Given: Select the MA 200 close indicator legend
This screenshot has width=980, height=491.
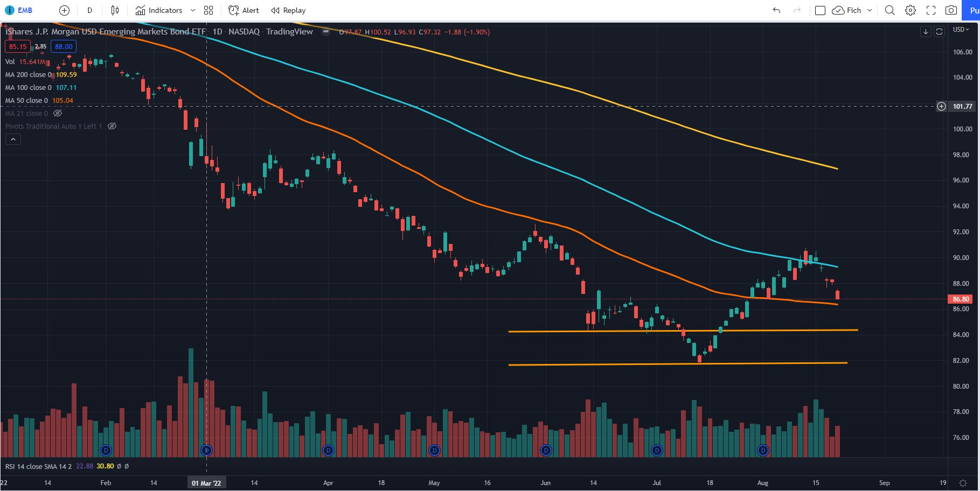Looking at the screenshot, I should coord(41,75).
